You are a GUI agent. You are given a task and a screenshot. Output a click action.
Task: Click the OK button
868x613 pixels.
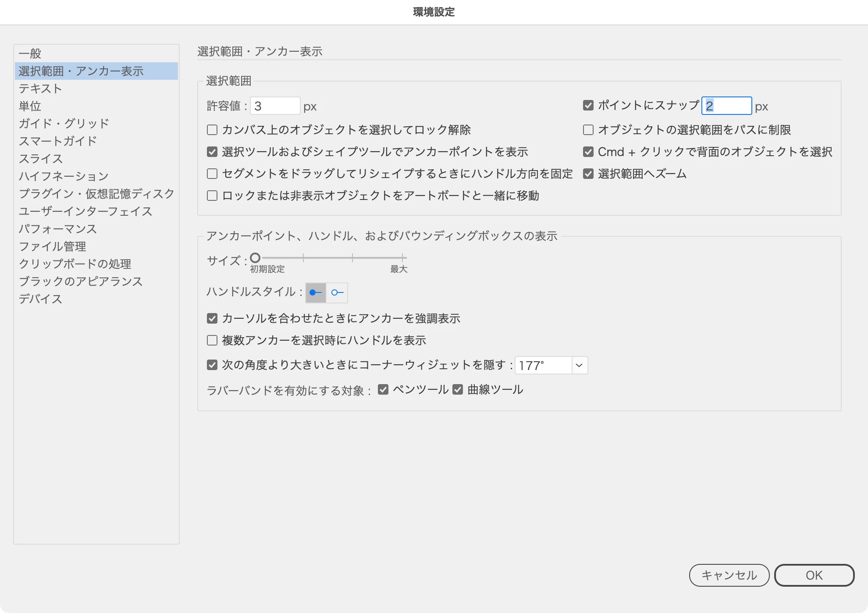pos(814,575)
